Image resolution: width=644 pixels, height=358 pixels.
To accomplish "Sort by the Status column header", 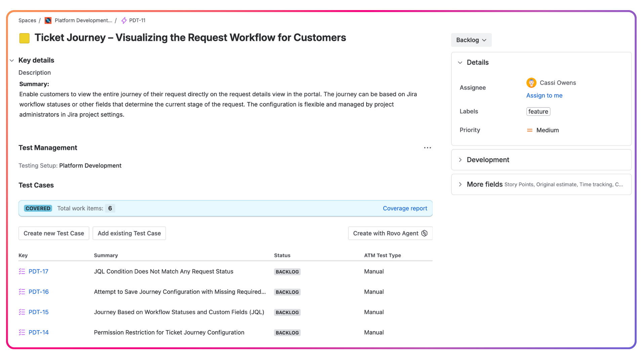I will click(x=282, y=255).
